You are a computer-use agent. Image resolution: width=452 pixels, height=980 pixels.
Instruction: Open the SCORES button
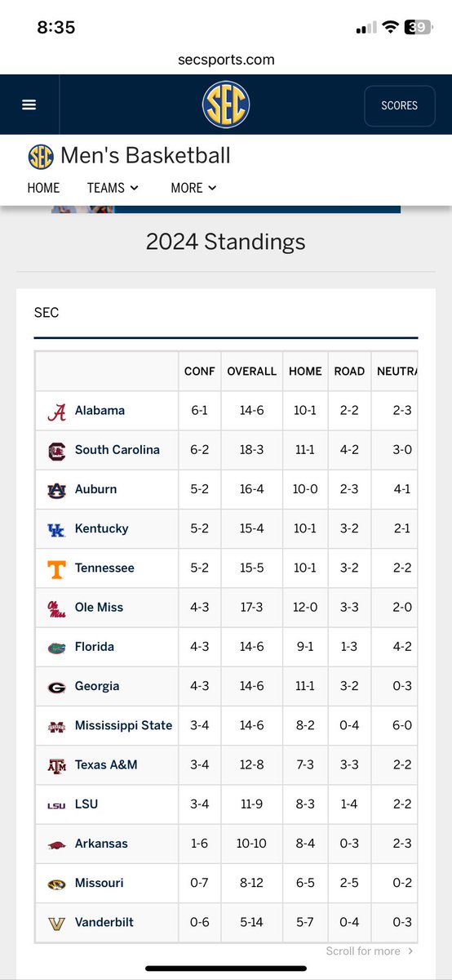400,105
